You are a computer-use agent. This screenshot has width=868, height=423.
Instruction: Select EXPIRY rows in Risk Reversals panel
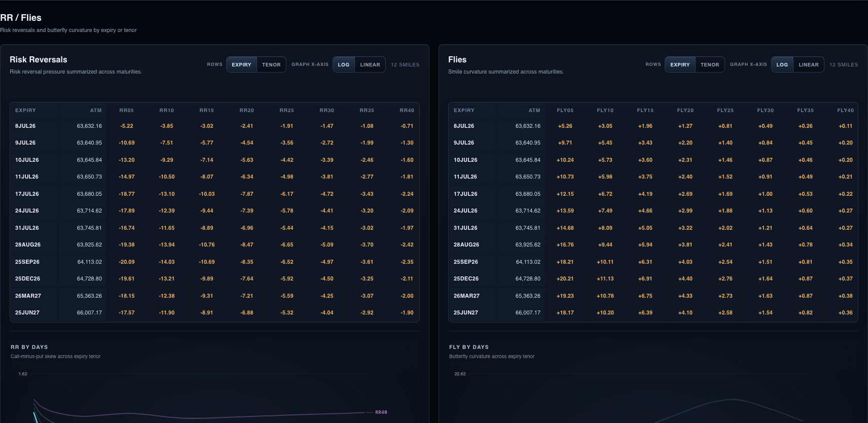point(241,64)
